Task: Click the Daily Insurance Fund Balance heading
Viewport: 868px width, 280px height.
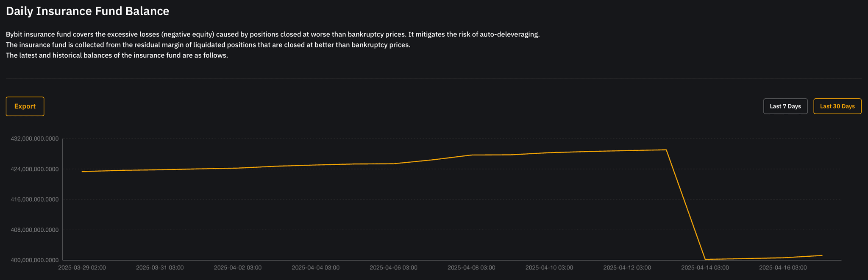Action: [x=88, y=11]
